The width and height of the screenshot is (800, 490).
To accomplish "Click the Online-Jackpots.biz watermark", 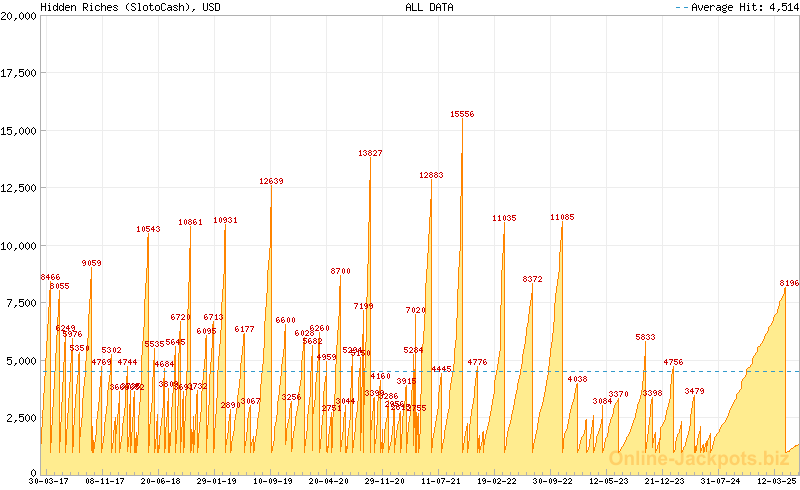I will (699, 458).
